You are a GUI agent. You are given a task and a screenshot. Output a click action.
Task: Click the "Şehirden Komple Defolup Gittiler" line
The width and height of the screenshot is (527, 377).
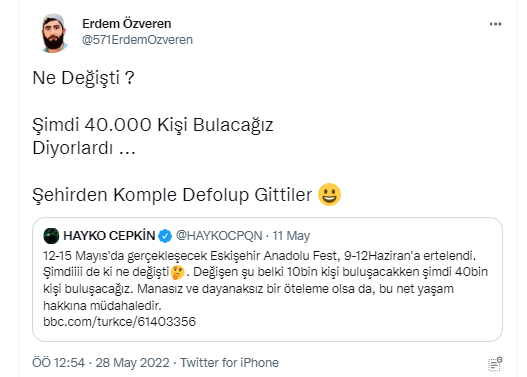pyautogui.click(x=172, y=195)
